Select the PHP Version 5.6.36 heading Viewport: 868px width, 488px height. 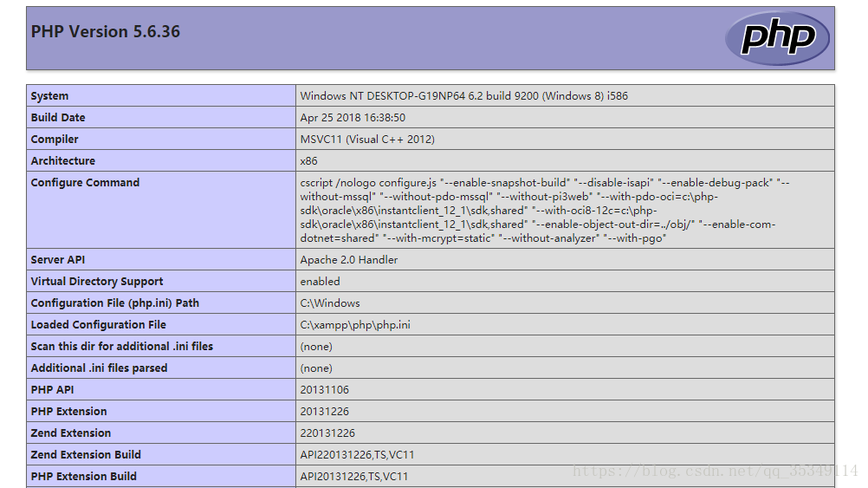105,31
